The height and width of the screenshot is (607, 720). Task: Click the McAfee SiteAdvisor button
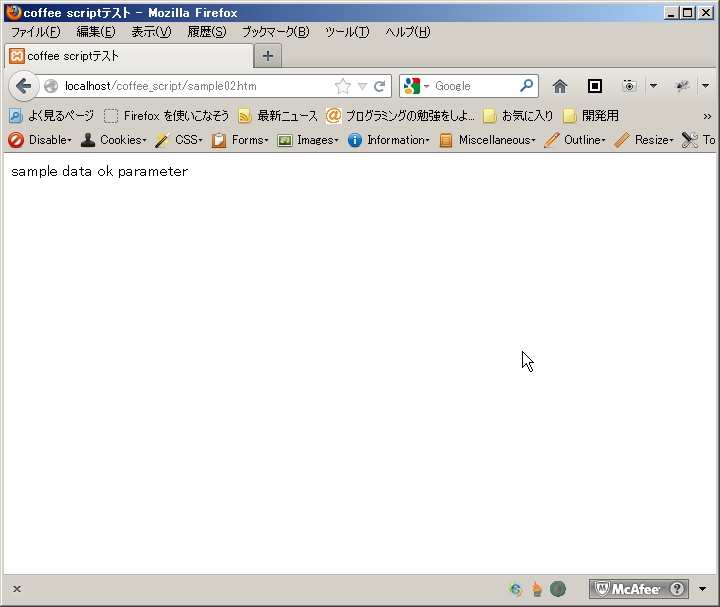tap(638, 589)
